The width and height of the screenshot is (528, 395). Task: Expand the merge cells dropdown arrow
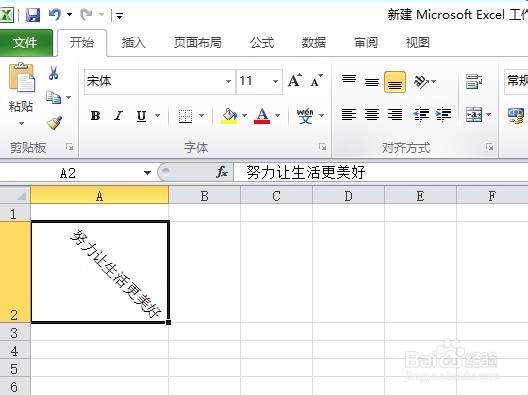(x=489, y=115)
